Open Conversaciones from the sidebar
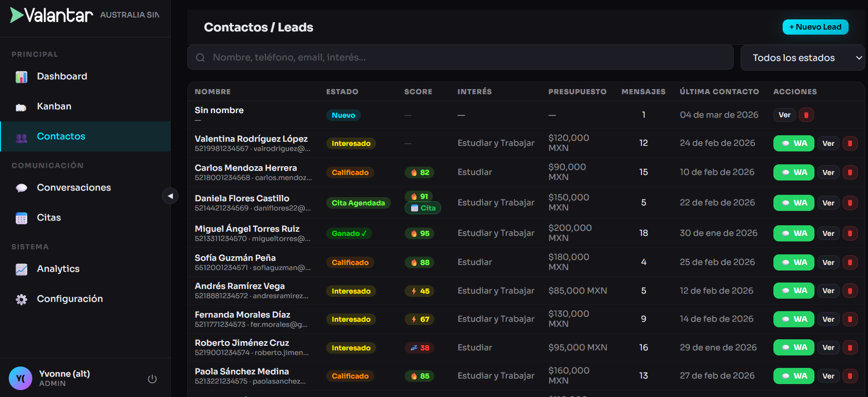This screenshot has width=868, height=397. pos(74,188)
